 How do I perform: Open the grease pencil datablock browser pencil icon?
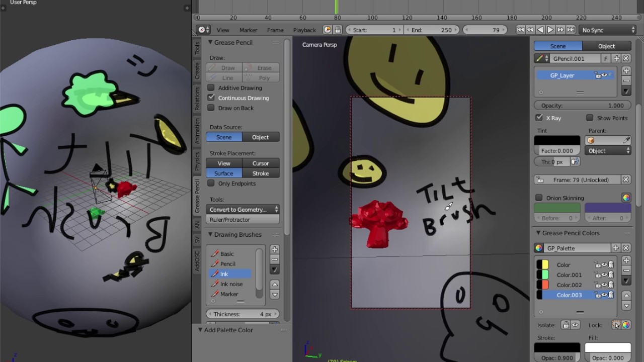point(542,58)
